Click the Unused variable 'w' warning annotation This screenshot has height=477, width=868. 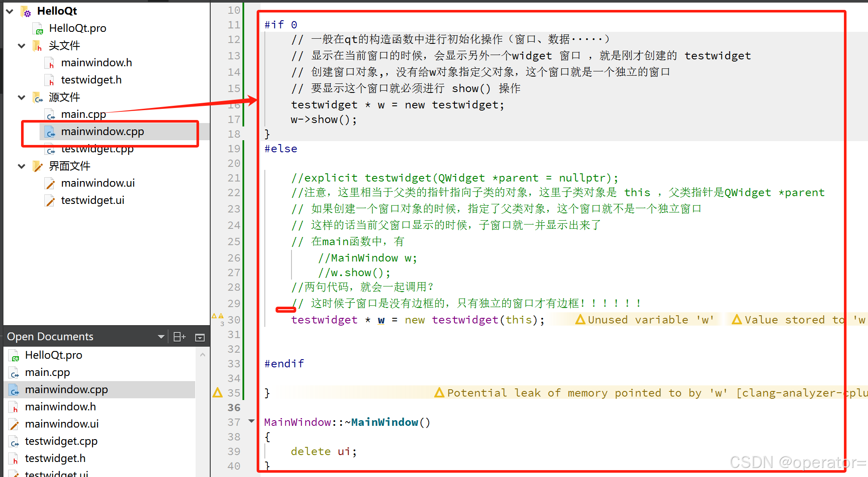click(x=645, y=320)
